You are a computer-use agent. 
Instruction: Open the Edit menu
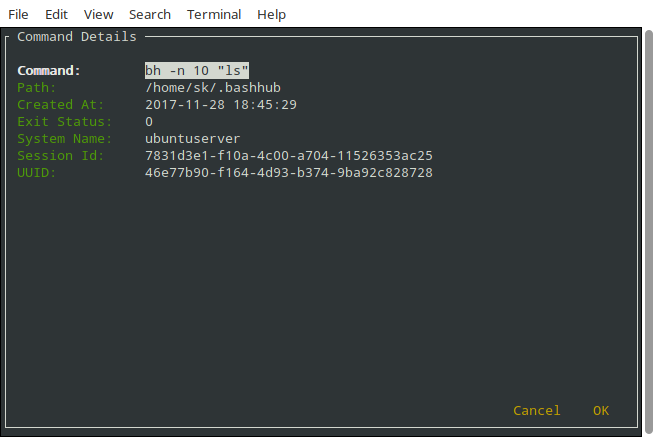(x=56, y=14)
